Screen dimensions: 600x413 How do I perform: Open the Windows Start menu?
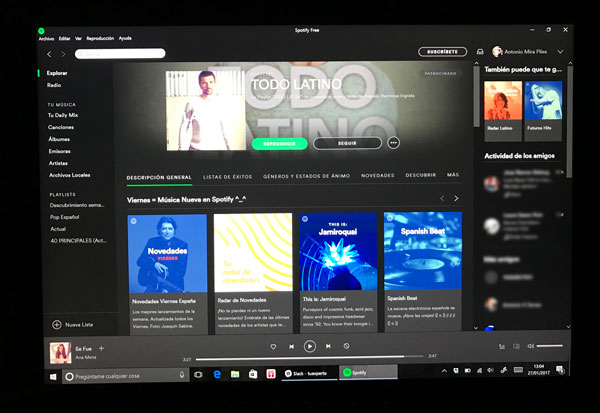click(53, 377)
